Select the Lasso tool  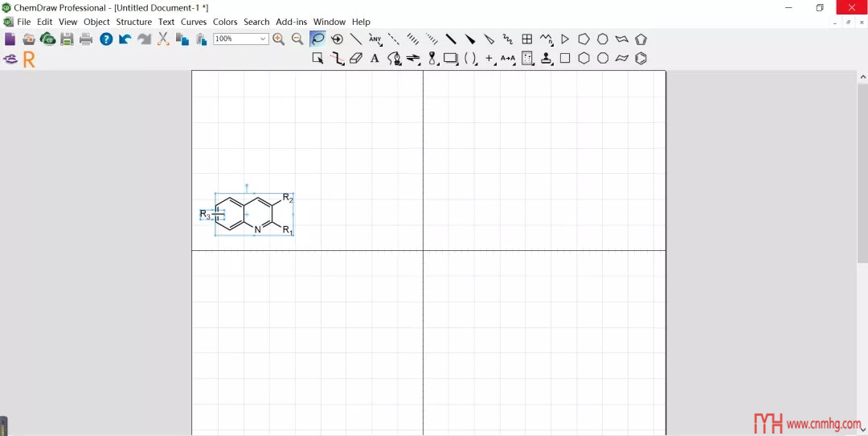pos(317,39)
